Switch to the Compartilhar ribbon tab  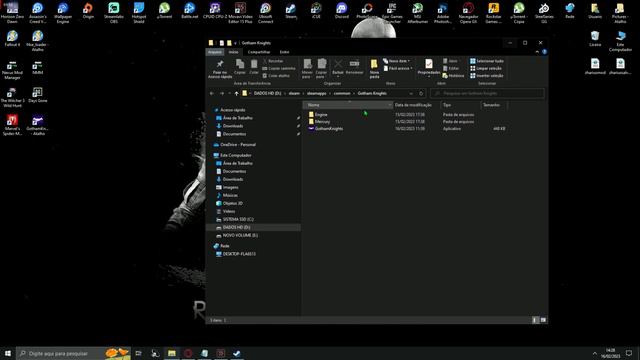point(259,52)
